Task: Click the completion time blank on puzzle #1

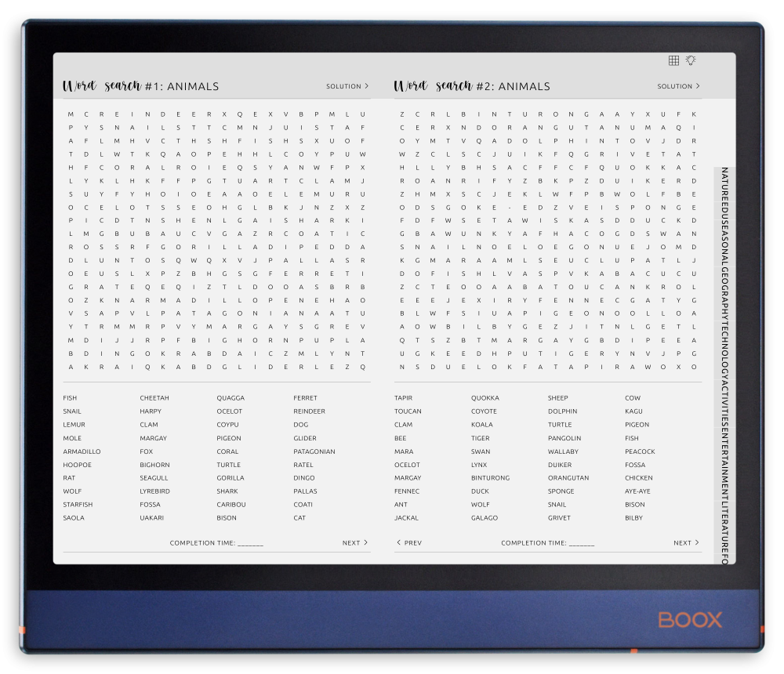Action: point(249,542)
